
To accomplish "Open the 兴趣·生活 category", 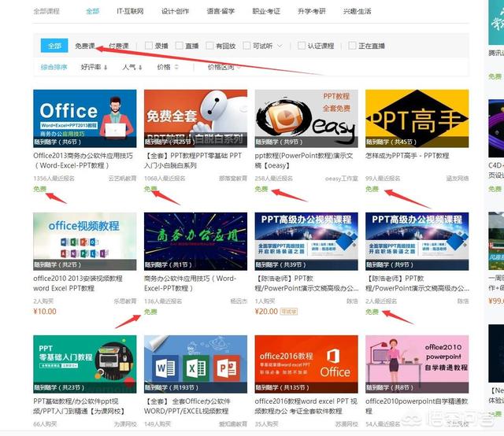I will (357, 11).
